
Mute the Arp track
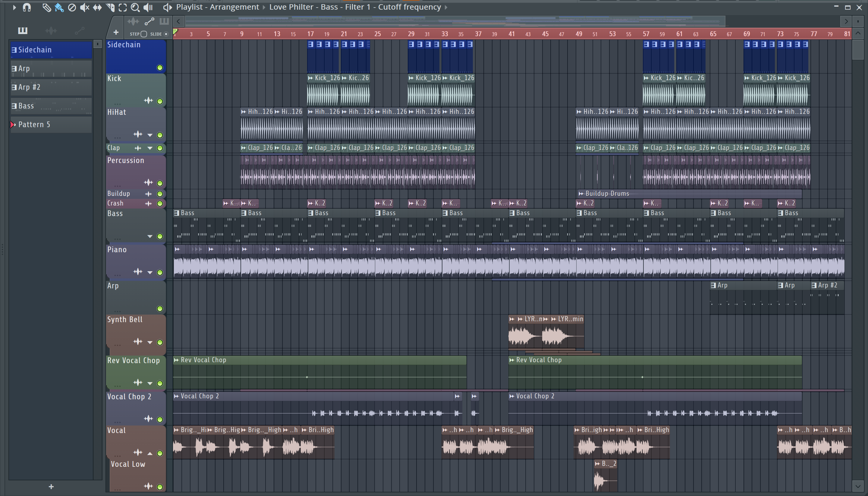click(x=160, y=309)
